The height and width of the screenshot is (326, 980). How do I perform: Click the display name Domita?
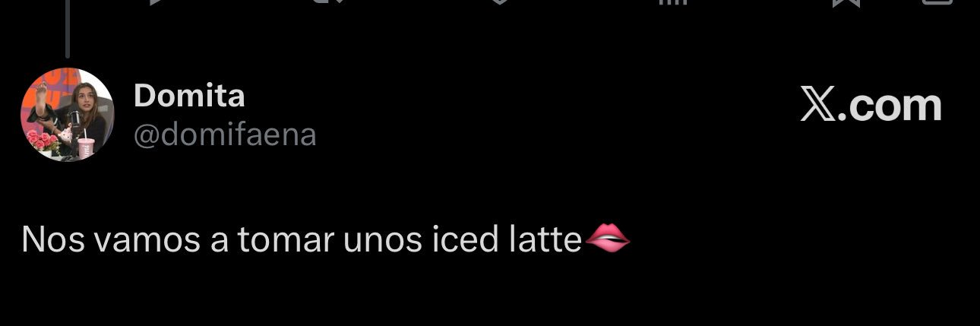pyautogui.click(x=189, y=96)
